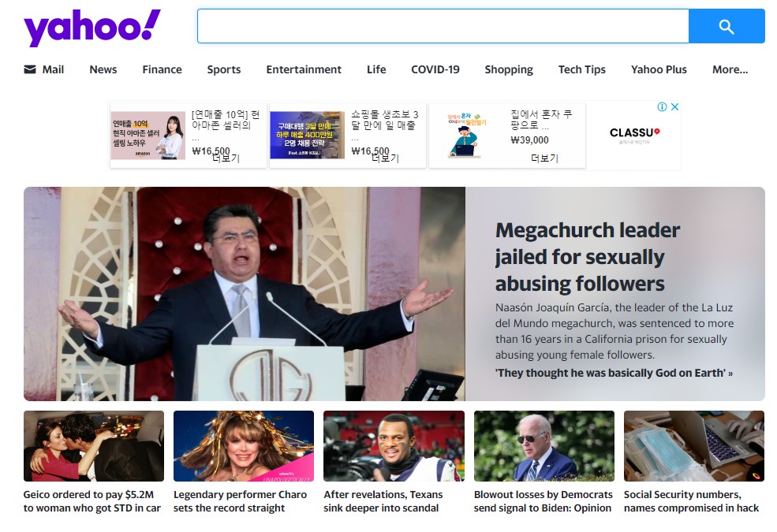Click the Amazon seller ad image
777x532 pixels.
(x=148, y=136)
